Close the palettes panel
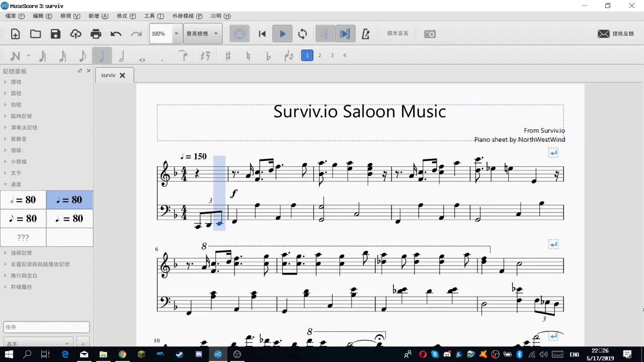The image size is (644, 362). [x=89, y=71]
